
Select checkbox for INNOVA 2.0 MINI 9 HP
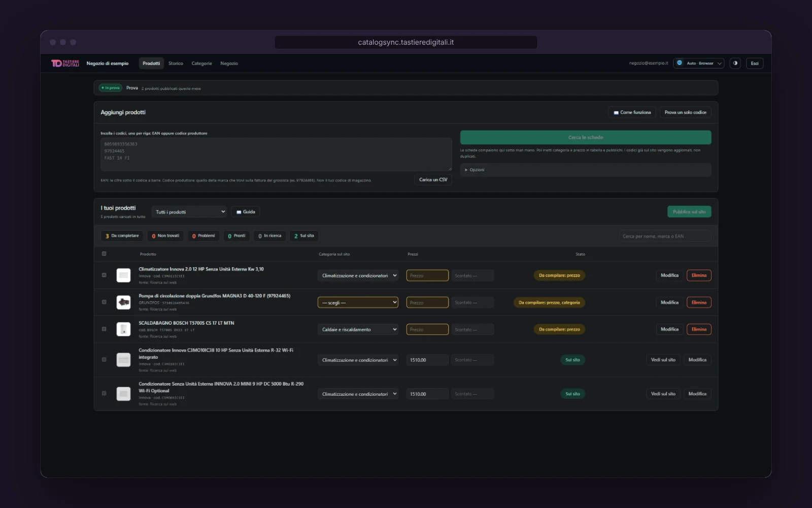pyautogui.click(x=104, y=393)
